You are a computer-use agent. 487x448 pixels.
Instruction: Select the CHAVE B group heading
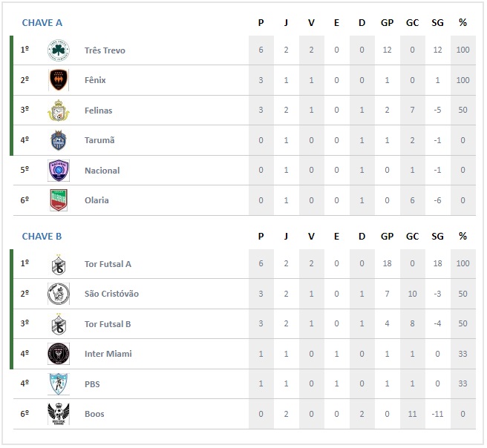42,237
